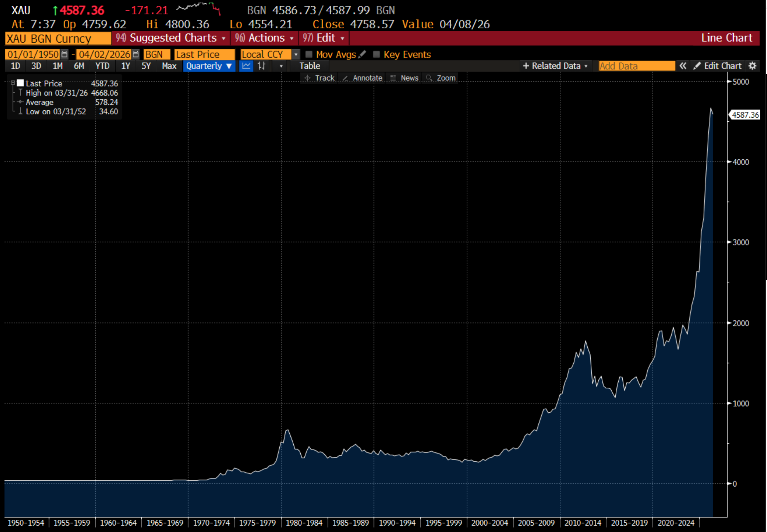Viewport: 767px width, 532px height.
Task: Open chart settings gear icon
Action: [x=753, y=66]
